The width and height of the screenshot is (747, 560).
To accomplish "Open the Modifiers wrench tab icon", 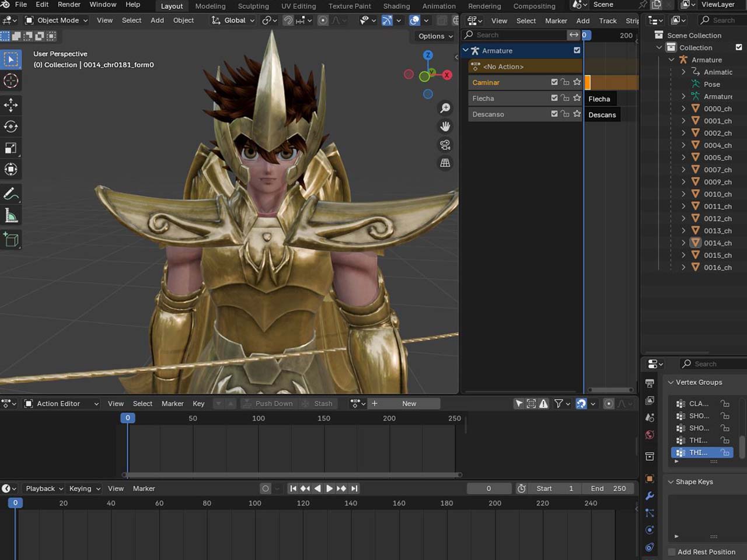I will tap(650, 496).
